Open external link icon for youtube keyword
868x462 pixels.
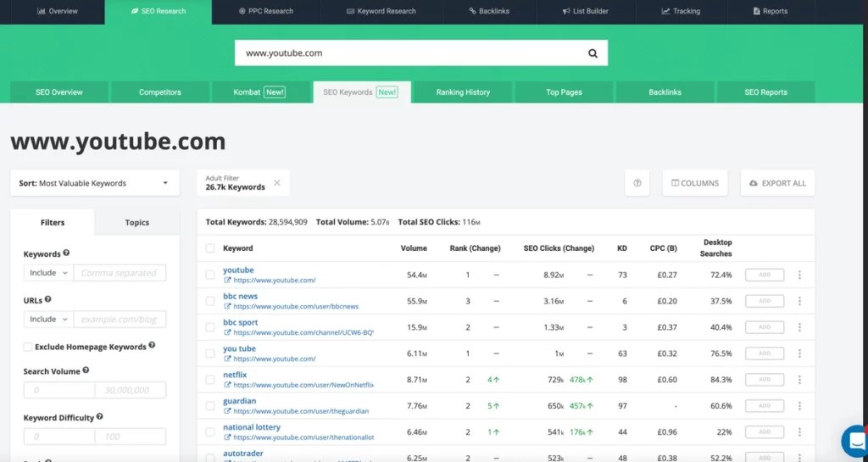(x=227, y=281)
